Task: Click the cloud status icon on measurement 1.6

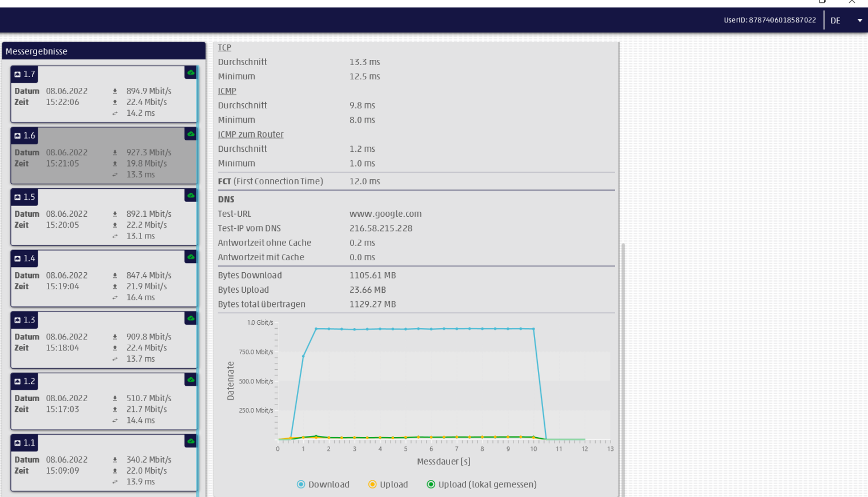Action: 191,135
